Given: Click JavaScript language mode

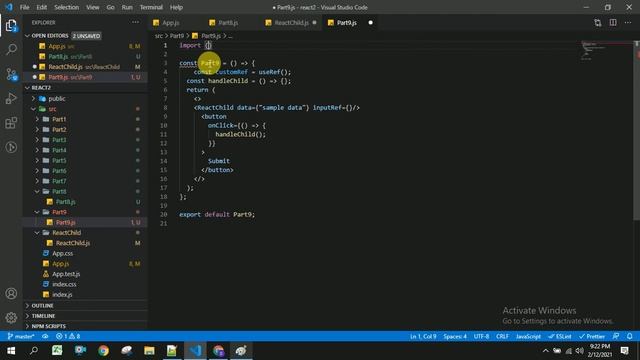Looking at the screenshot, I should click(x=528, y=336).
